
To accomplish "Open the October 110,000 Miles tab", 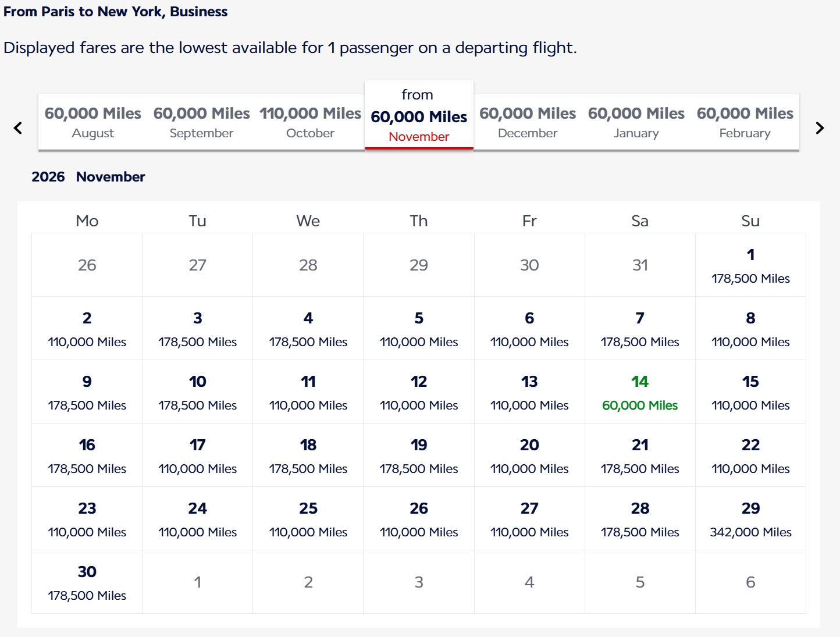I will pos(311,122).
